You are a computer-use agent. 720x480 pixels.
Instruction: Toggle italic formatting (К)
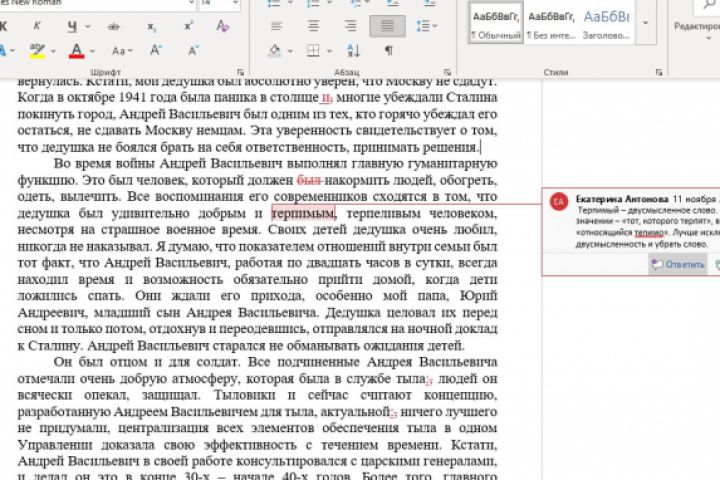point(37,26)
